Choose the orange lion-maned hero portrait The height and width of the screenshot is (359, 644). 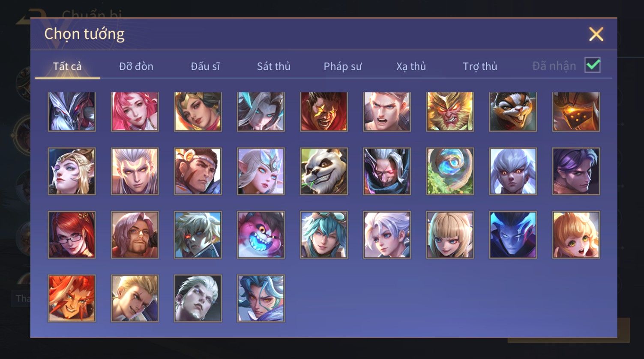72,298
